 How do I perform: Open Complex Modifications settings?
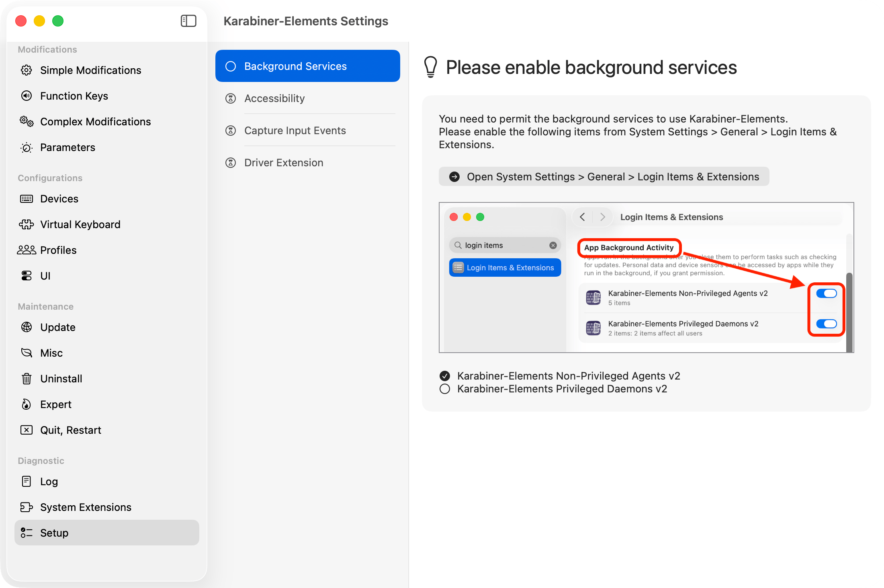coord(107,122)
